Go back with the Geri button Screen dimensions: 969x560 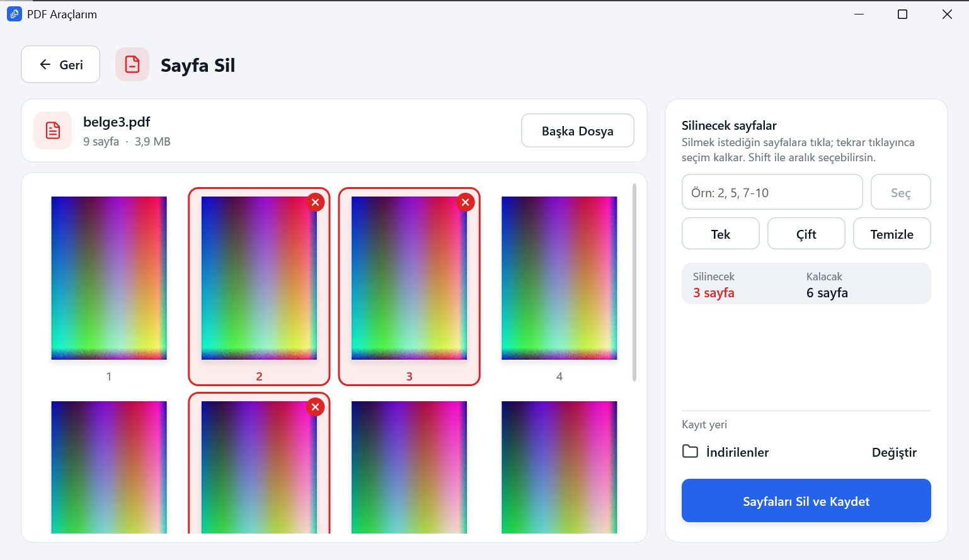point(60,64)
